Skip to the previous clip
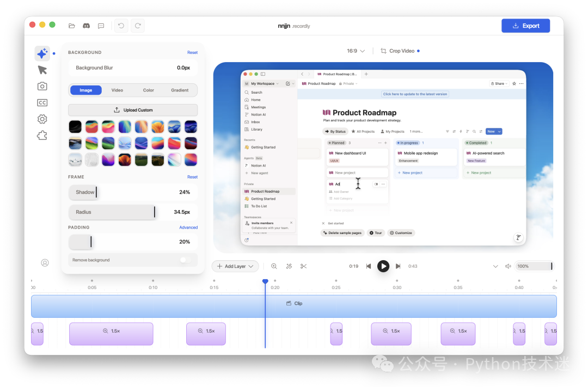The image size is (588, 387). (x=369, y=266)
